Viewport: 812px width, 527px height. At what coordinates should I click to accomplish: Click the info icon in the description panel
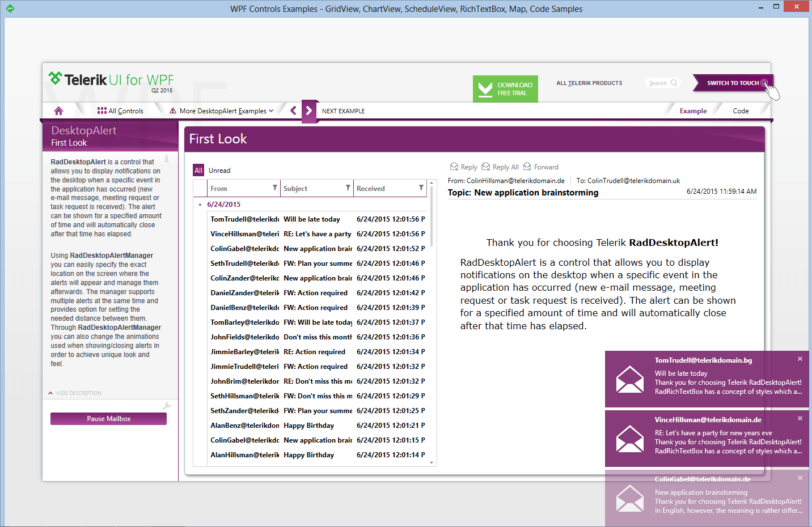[x=167, y=159]
